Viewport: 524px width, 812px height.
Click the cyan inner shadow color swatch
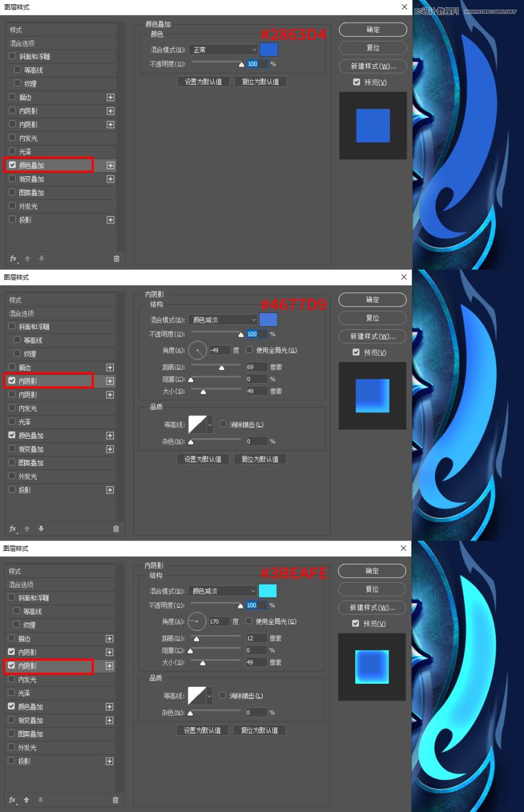coord(267,590)
